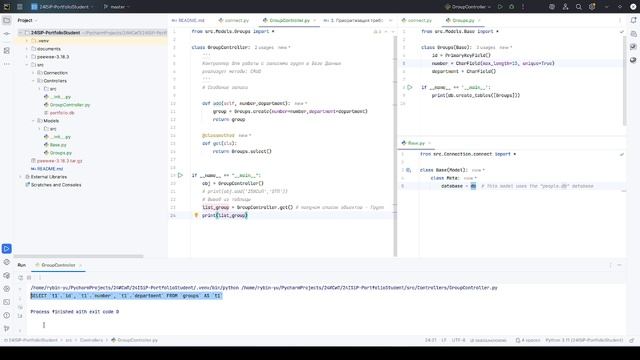Open Structure tool window icon
The width and height of the screenshot is (640, 360).
[x=7, y=51]
